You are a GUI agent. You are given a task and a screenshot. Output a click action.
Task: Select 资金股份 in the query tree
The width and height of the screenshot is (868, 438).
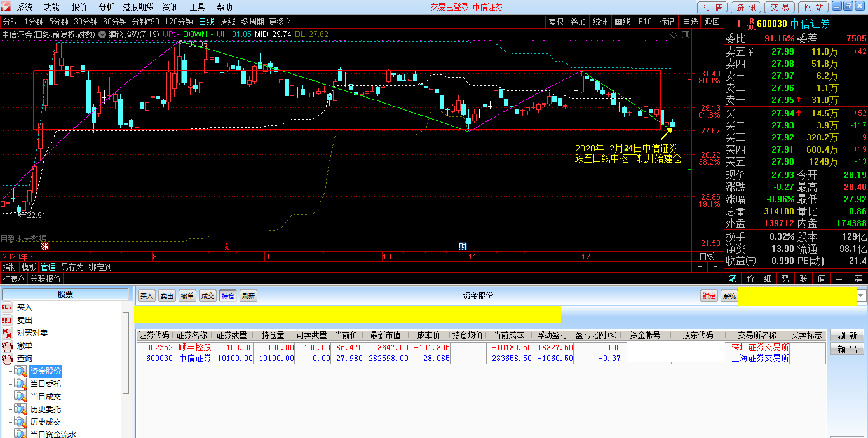(46, 371)
